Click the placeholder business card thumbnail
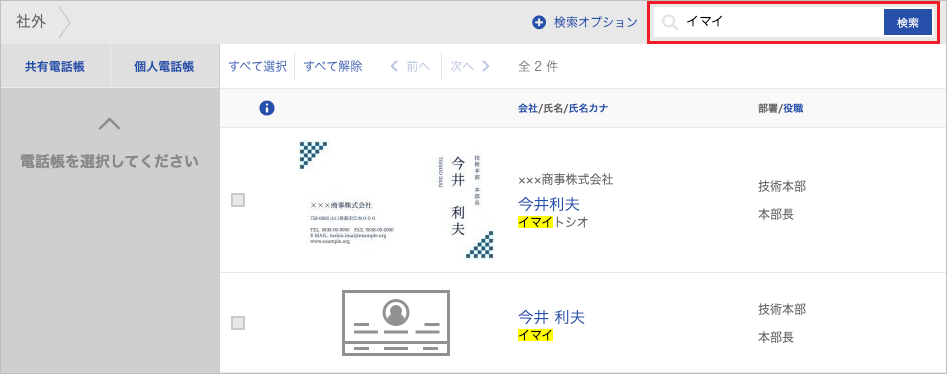 point(396,323)
